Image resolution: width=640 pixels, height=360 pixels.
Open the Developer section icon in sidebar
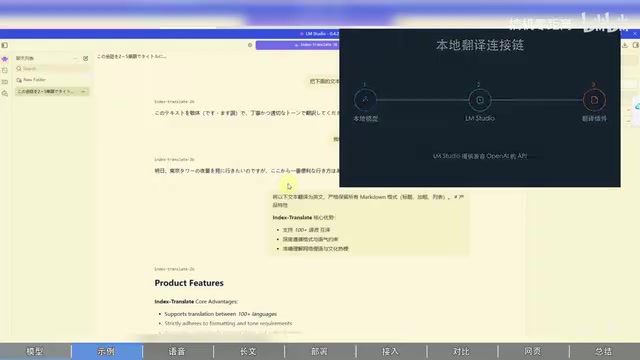click(x=5, y=71)
